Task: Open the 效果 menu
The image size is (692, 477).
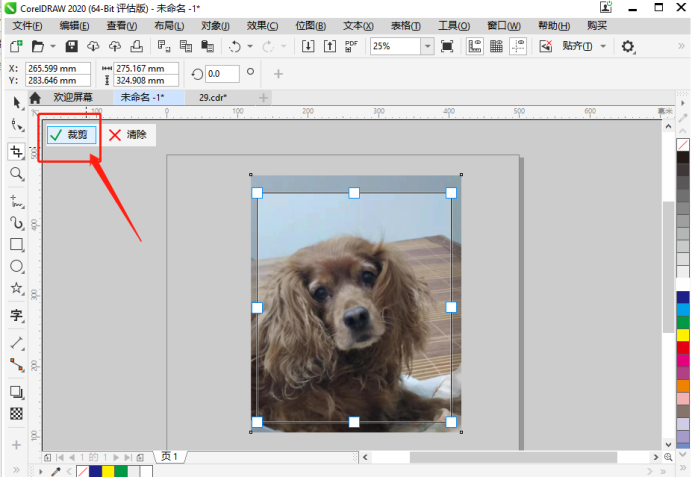Action: coord(263,25)
